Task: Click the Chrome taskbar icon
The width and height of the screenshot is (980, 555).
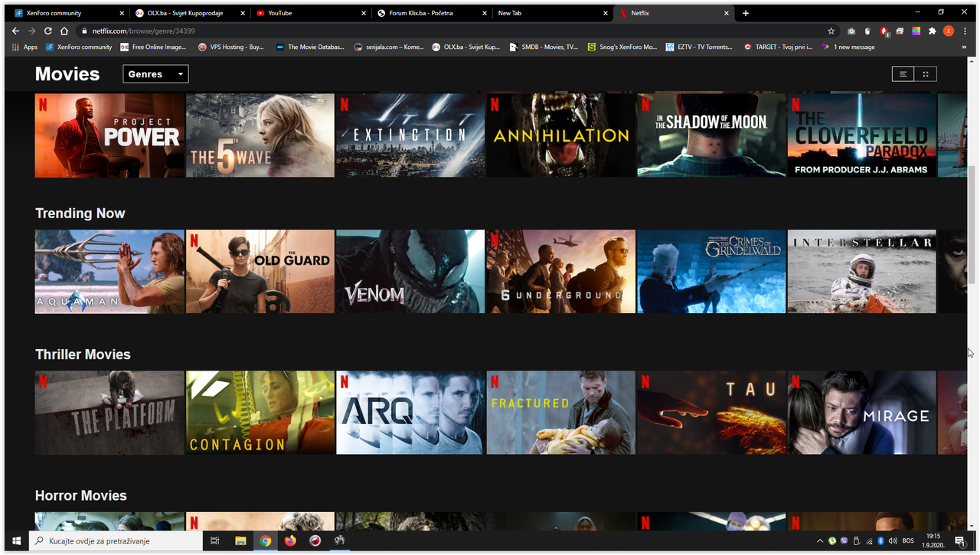Action: coord(265,541)
